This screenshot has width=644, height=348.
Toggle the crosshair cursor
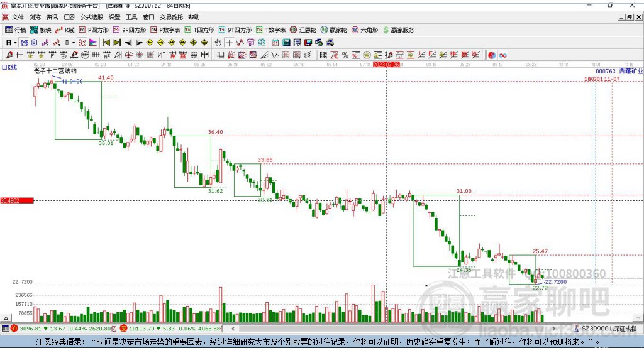click(x=229, y=43)
